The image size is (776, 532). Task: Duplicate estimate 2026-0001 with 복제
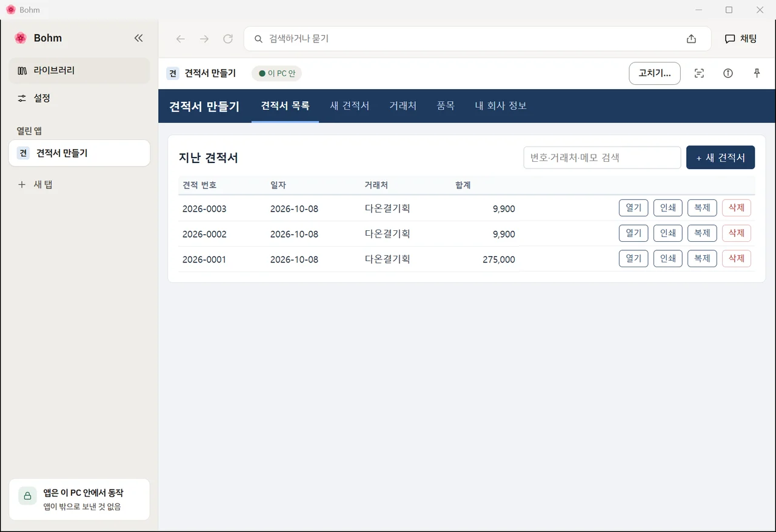702,259
